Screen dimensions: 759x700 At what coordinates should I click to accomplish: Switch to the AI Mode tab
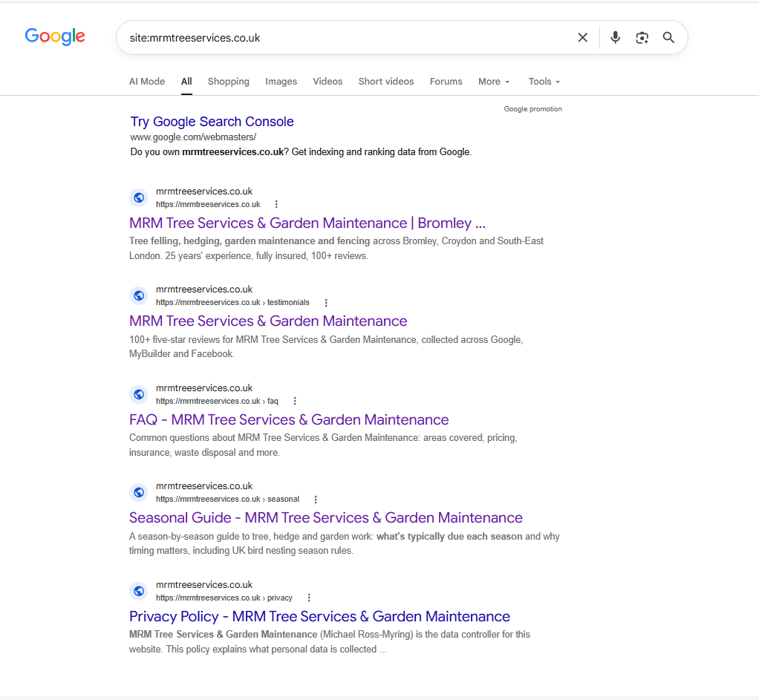click(147, 81)
